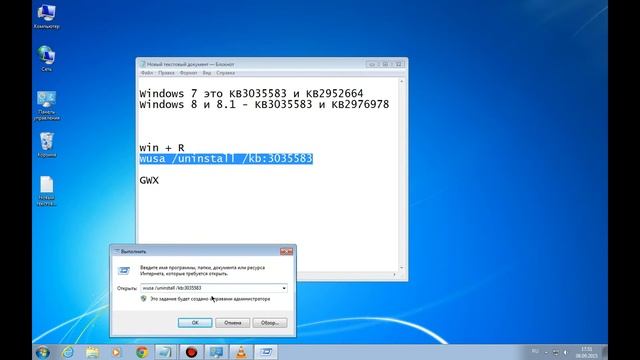
Task: Click Notepad horizontal scrollbar right arrow
Action: (x=395, y=275)
